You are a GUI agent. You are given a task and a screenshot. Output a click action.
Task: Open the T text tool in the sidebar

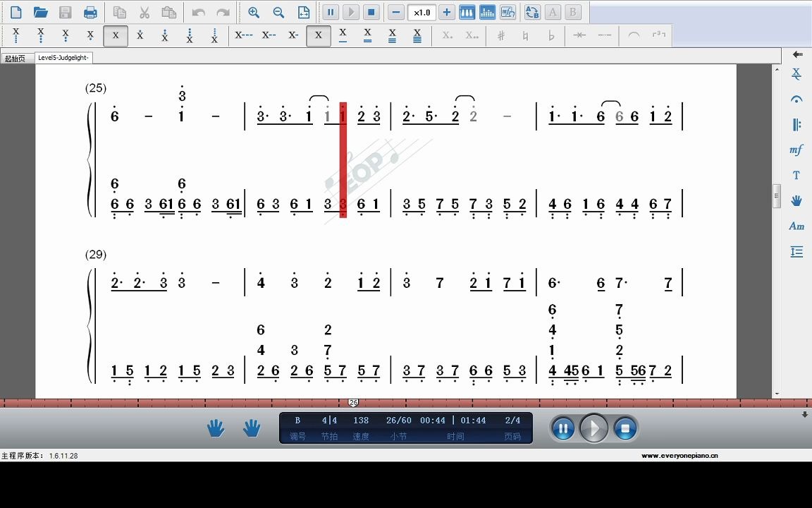796,175
